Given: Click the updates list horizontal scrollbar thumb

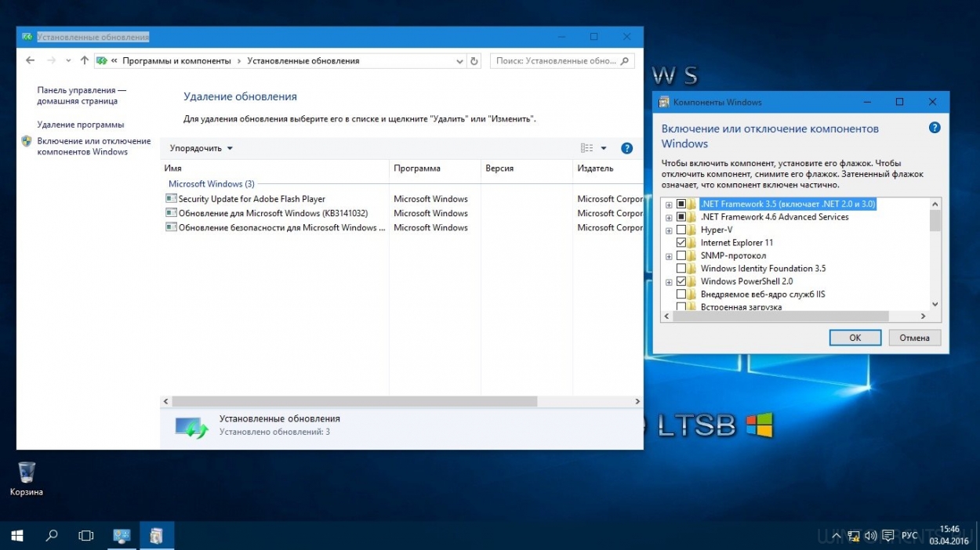Looking at the screenshot, I should tap(354, 401).
